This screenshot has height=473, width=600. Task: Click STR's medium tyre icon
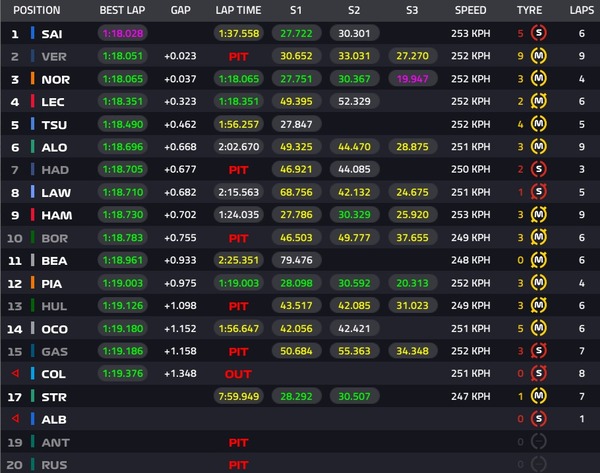click(540, 395)
